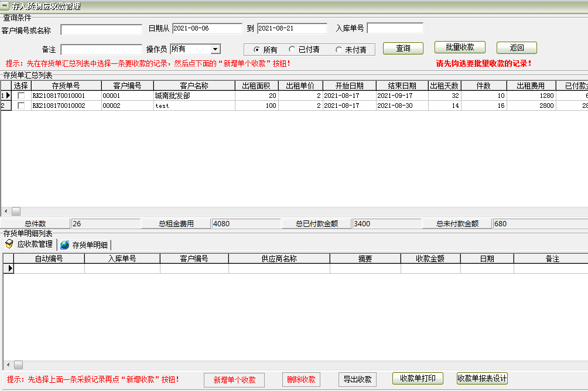Click the 应收款管理 tab icon

(9, 244)
